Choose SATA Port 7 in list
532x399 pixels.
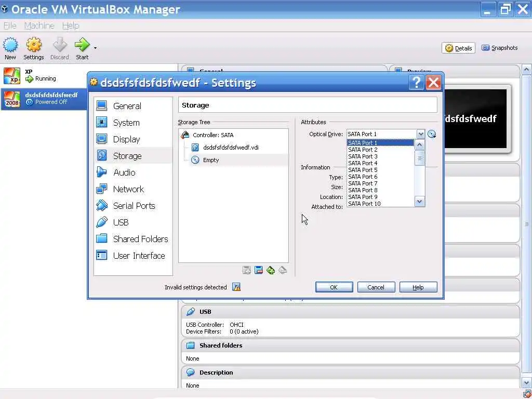click(x=380, y=183)
